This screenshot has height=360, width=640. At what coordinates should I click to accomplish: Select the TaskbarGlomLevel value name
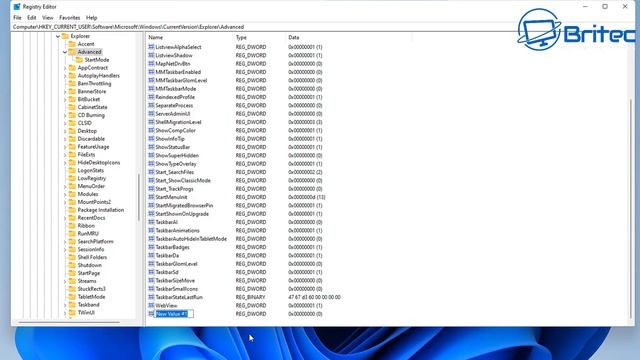click(176, 264)
